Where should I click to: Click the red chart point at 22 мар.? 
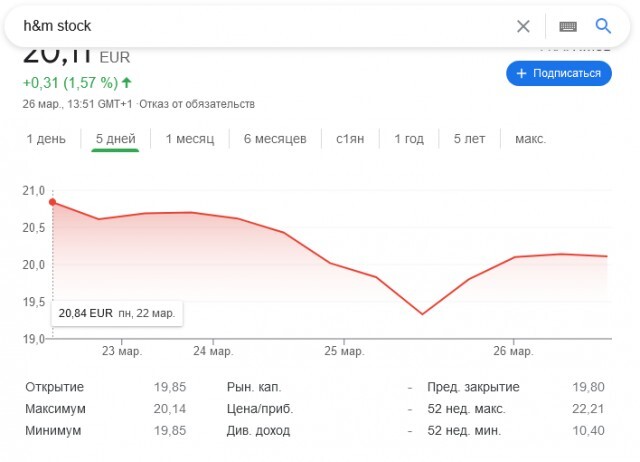point(52,203)
